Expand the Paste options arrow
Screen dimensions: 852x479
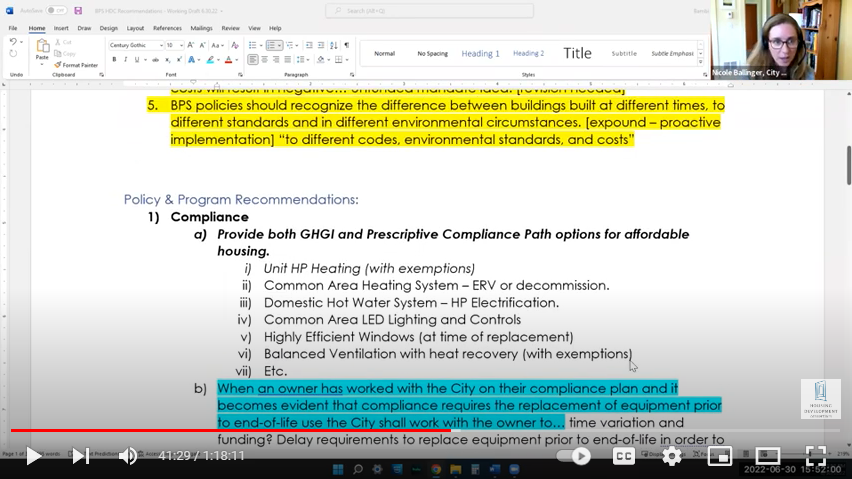42,65
